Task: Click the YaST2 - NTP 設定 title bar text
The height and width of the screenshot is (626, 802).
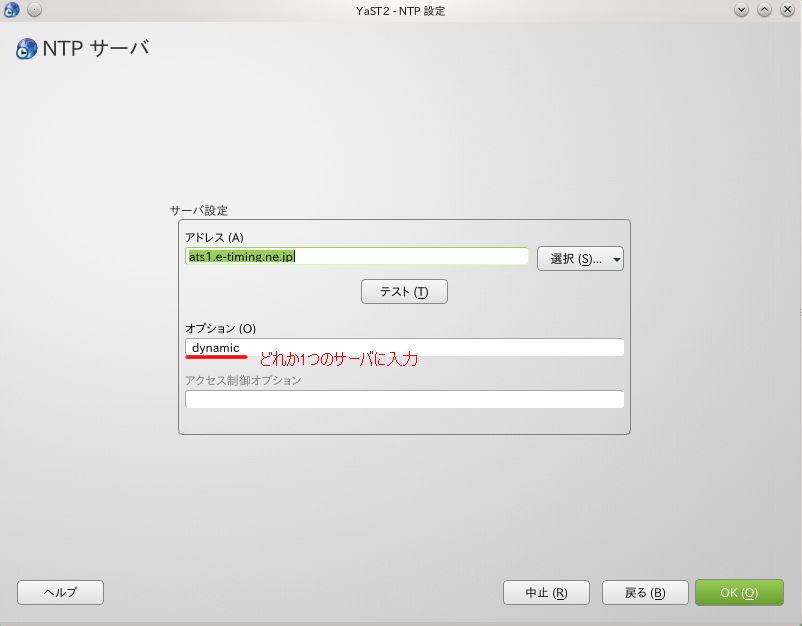Action: click(400, 10)
